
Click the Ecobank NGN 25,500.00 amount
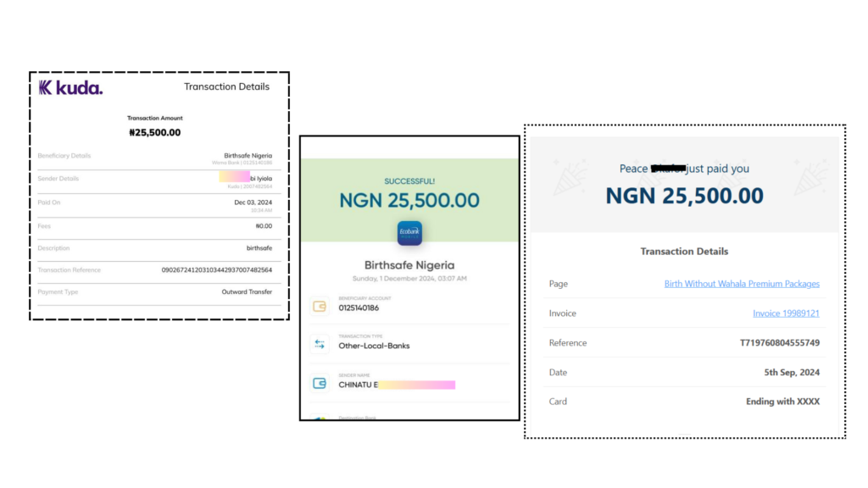(x=409, y=201)
